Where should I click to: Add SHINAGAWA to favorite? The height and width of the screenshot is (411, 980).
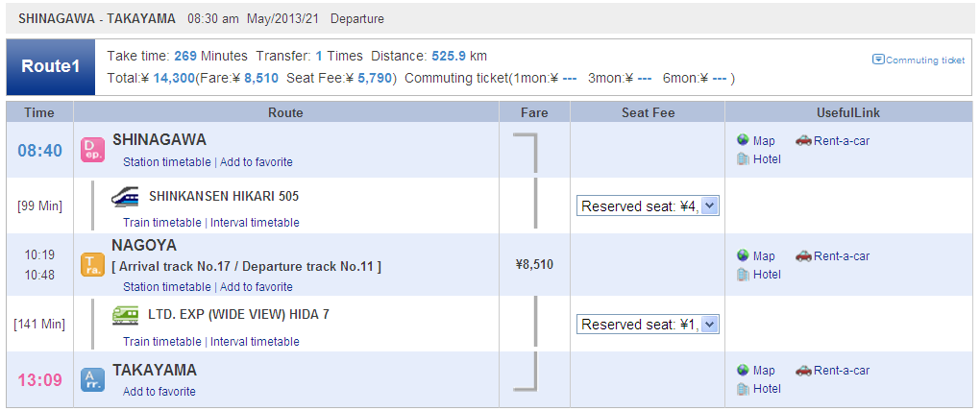coord(257,161)
